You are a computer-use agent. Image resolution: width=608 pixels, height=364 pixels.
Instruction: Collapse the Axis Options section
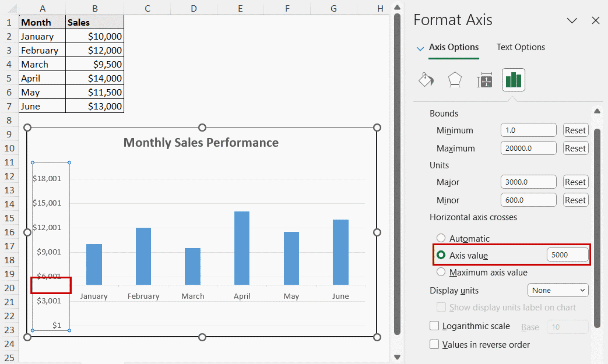pyautogui.click(x=420, y=48)
